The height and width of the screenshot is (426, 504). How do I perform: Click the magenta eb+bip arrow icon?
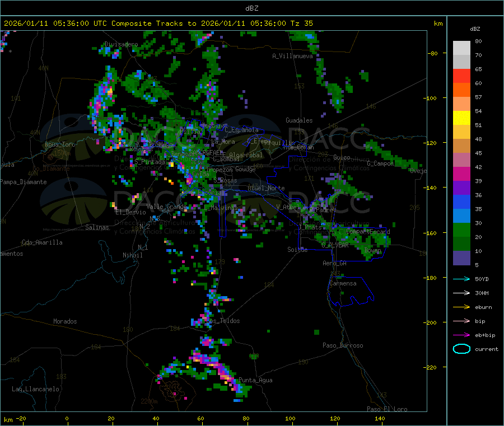tap(461, 335)
